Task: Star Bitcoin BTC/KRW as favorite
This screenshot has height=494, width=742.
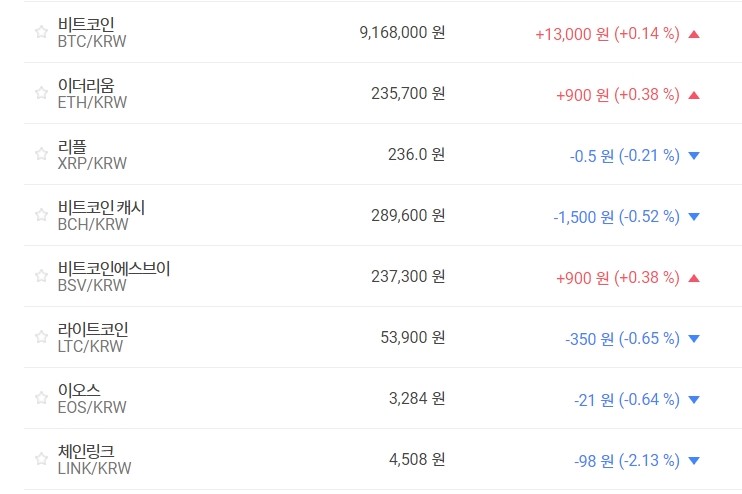Action: (41, 32)
